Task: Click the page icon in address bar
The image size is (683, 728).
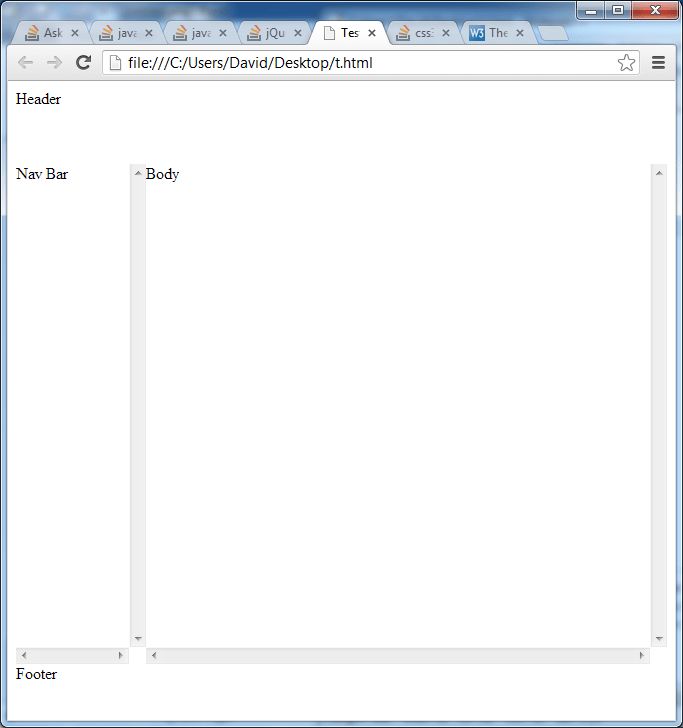Action: click(x=115, y=63)
